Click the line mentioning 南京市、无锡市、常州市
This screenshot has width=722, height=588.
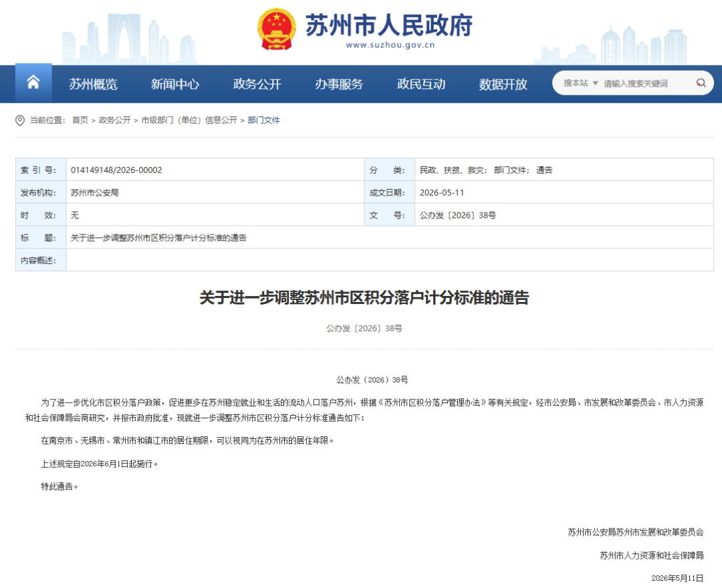(187, 441)
